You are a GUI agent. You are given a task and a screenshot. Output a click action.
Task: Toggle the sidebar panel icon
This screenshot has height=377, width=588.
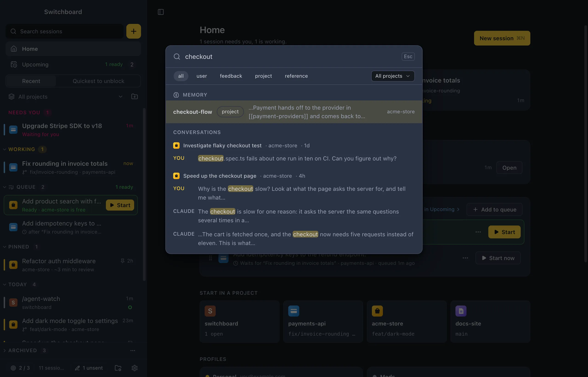click(161, 12)
